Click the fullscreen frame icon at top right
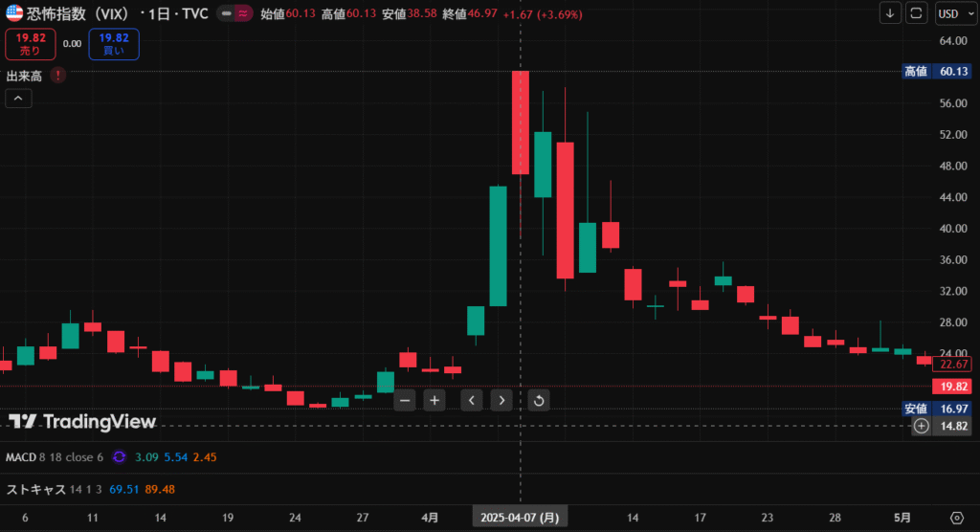The height and width of the screenshot is (532, 980). point(917,13)
